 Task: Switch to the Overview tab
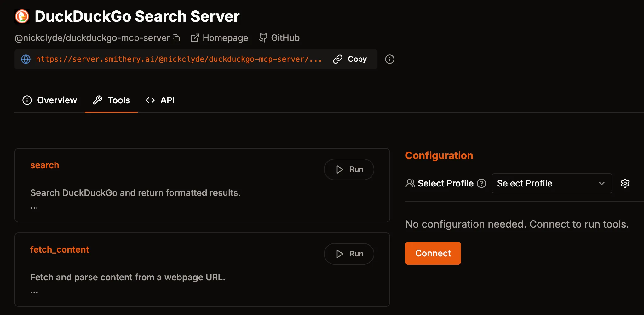(50, 100)
